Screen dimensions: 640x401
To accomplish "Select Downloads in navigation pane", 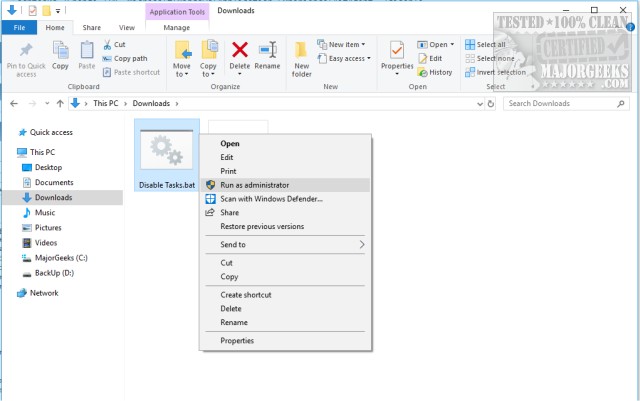I will (x=62, y=198).
